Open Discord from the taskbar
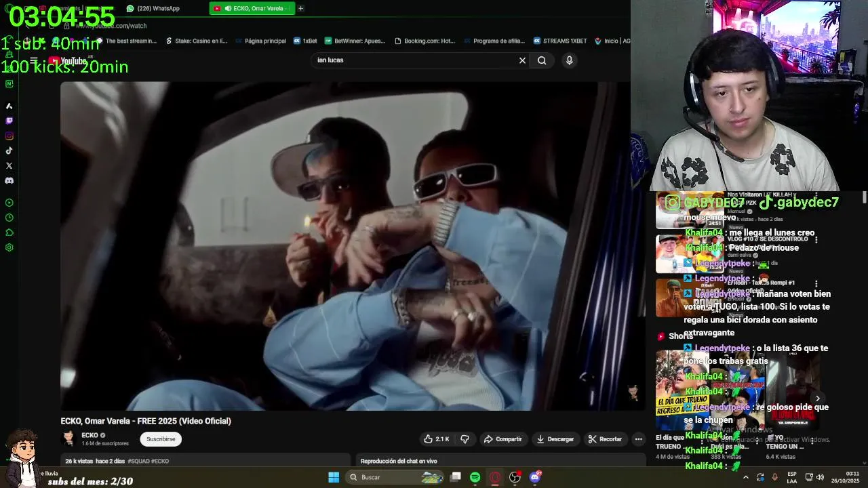Screen dimensions: 868x488 coord(535,477)
